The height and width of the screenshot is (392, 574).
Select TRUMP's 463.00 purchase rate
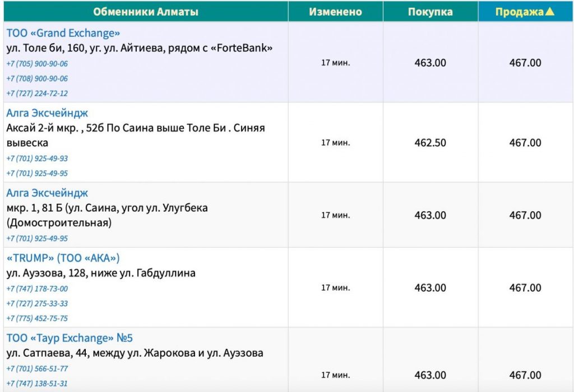click(430, 288)
